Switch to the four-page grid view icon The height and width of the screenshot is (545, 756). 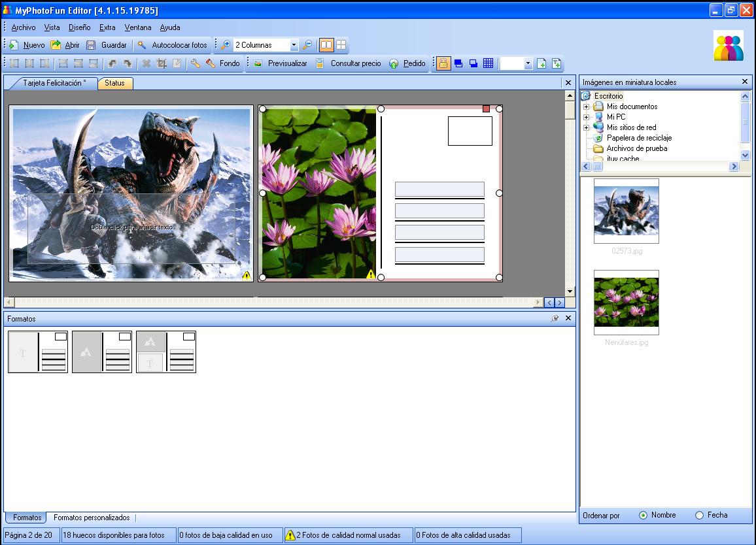click(x=341, y=45)
